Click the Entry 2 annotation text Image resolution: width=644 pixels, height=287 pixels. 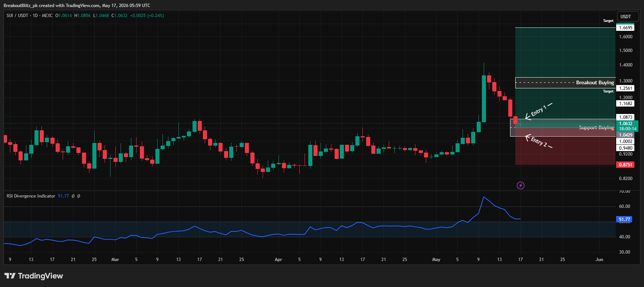pyautogui.click(x=539, y=141)
